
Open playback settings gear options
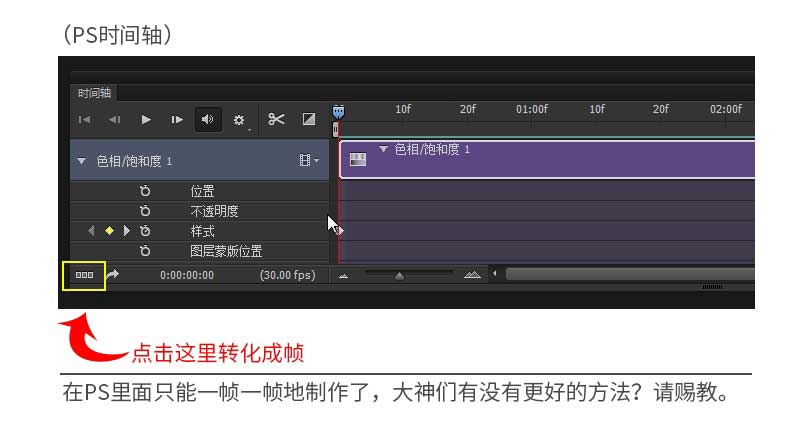point(239,120)
